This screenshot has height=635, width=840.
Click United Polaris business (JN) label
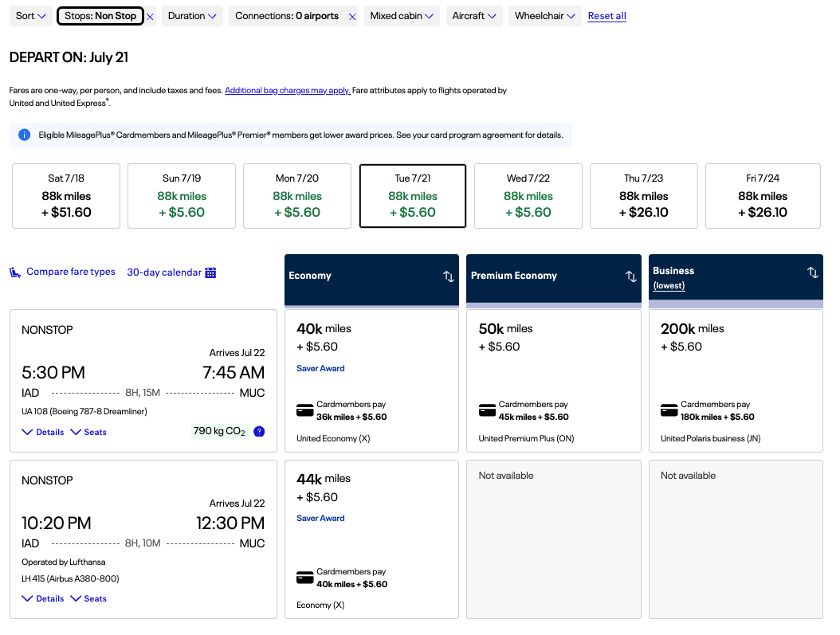(710, 438)
